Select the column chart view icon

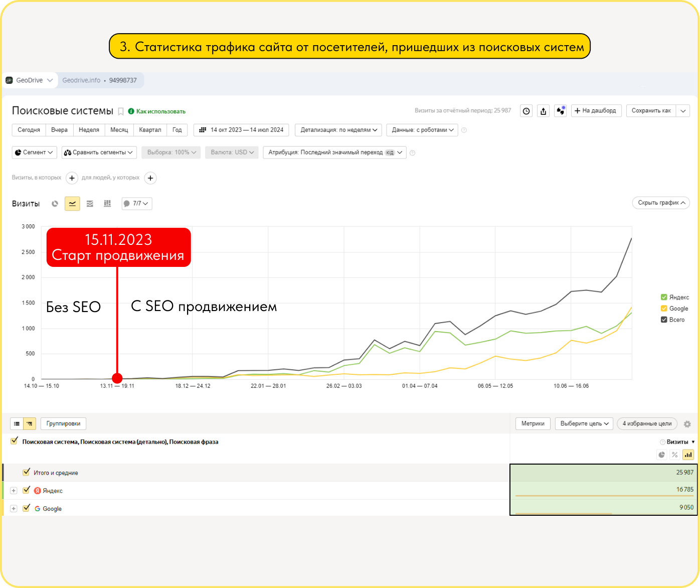(x=107, y=204)
